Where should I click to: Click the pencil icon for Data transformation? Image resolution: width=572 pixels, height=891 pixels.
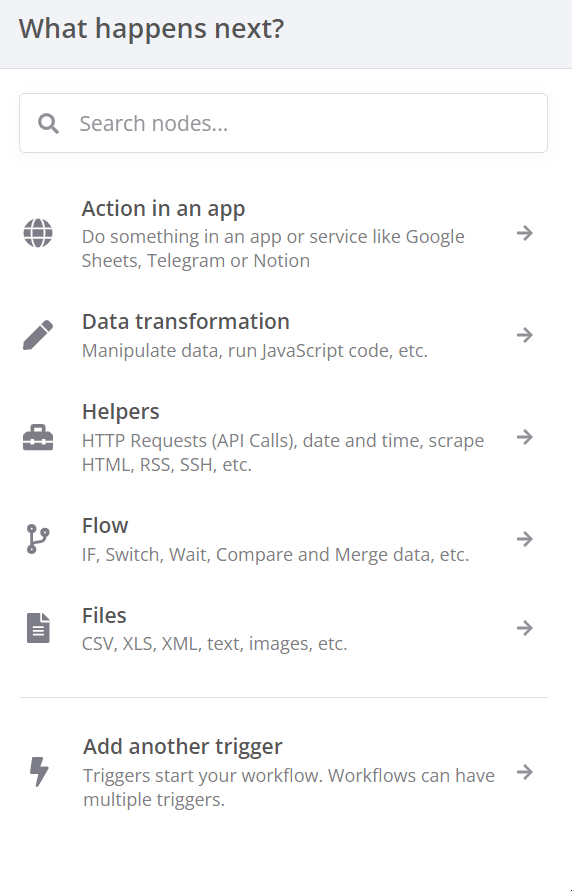38,335
